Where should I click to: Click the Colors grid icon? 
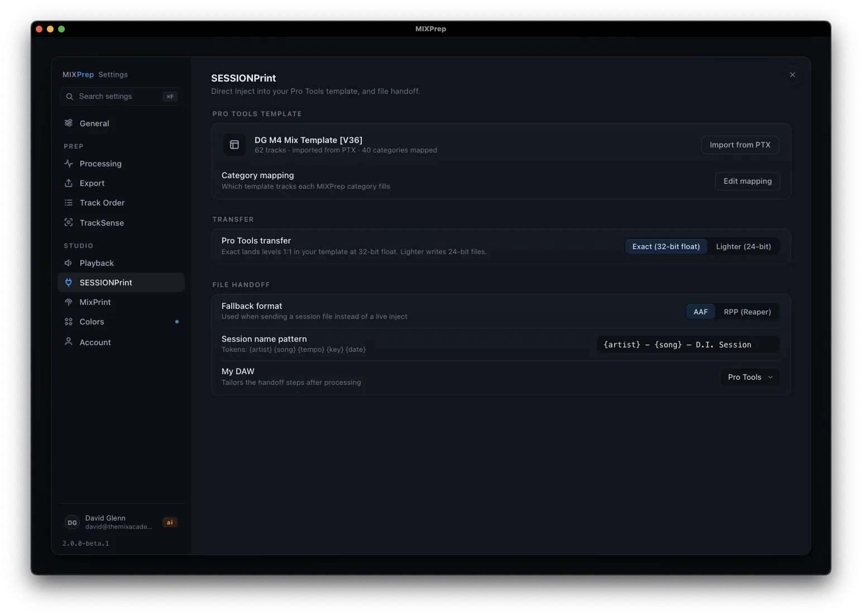tap(69, 322)
